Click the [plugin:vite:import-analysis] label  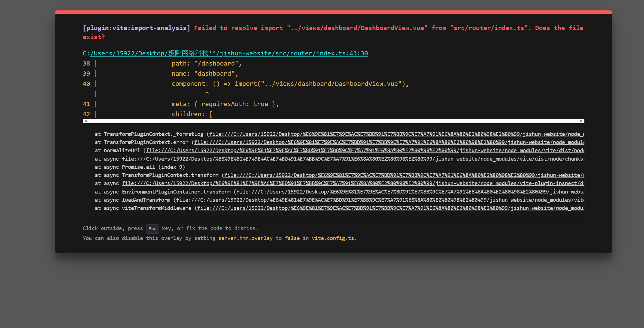[136, 28]
